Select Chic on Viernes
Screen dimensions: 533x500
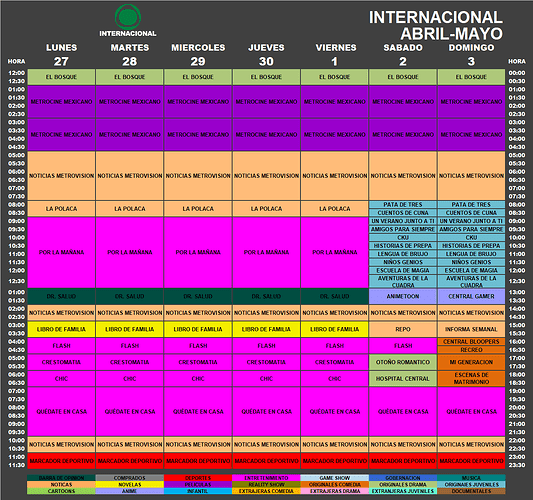[334, 378]
